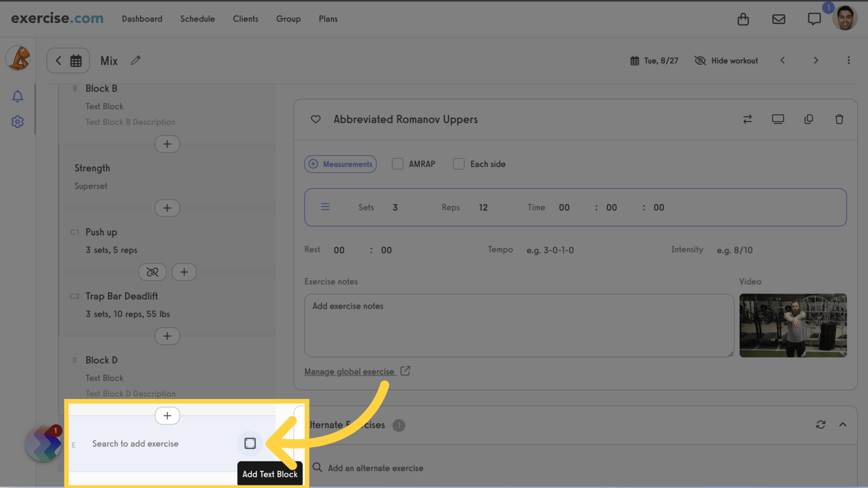Open the Clients menu in the top navigation
This screenshot has height=488, width=868.
click(245, 18)
